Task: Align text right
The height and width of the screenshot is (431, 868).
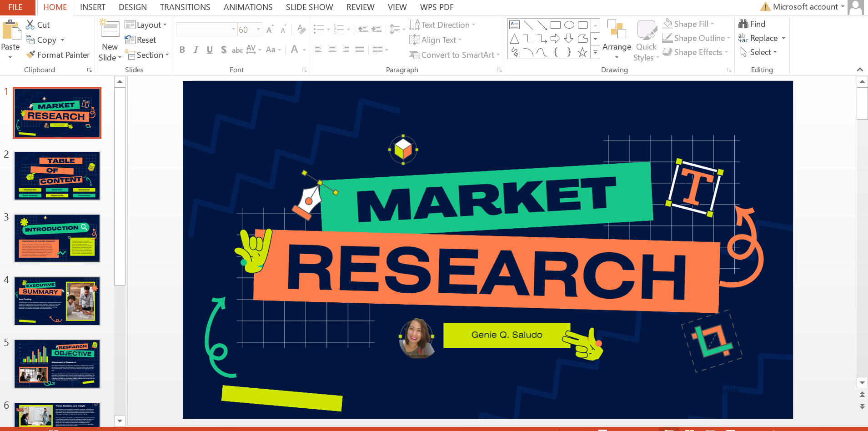Action: 346,50
